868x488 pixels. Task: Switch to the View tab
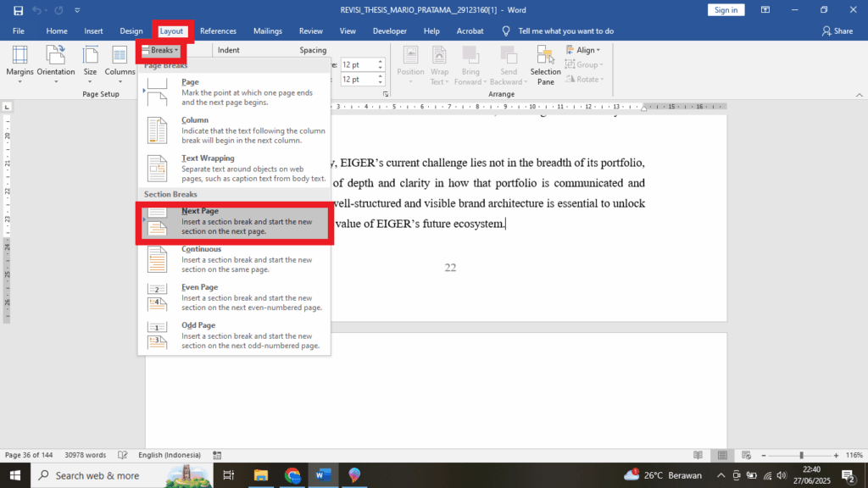tap(348, 31)
